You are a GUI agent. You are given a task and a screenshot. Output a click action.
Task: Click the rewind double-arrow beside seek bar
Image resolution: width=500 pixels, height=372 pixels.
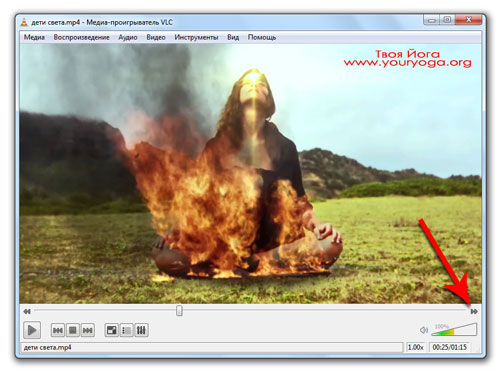coord(27,311)
